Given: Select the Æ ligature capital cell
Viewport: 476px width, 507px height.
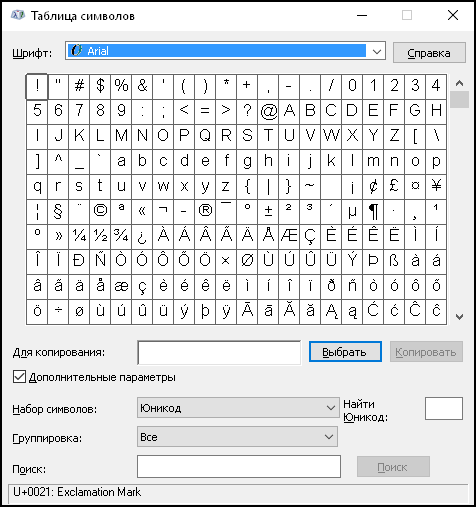Looking at the screenshot, I should (289, 237).
